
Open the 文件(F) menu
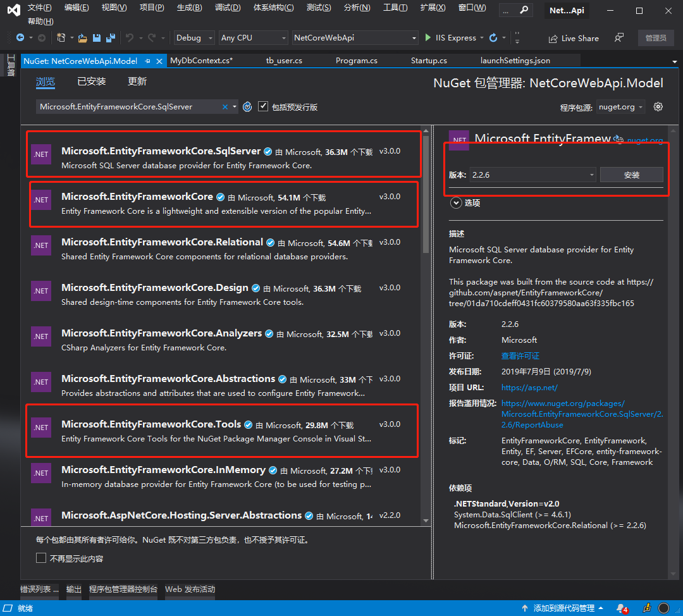tap(39, 8)
